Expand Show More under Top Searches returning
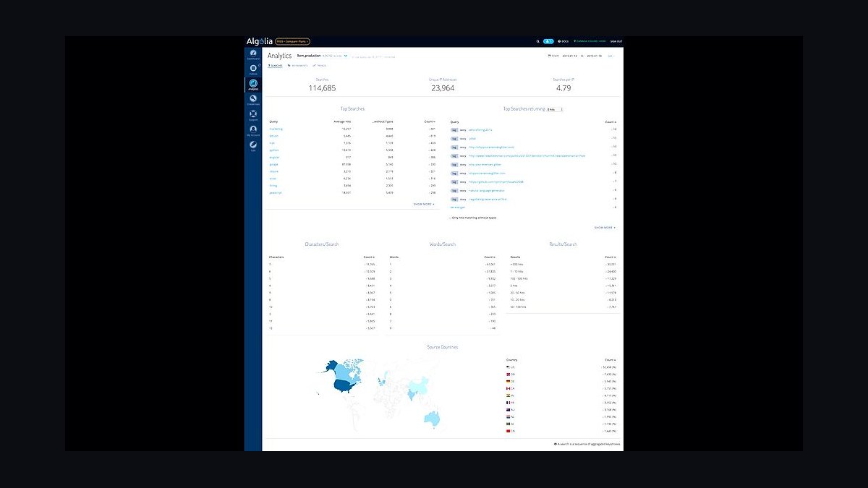 [605, 228]
